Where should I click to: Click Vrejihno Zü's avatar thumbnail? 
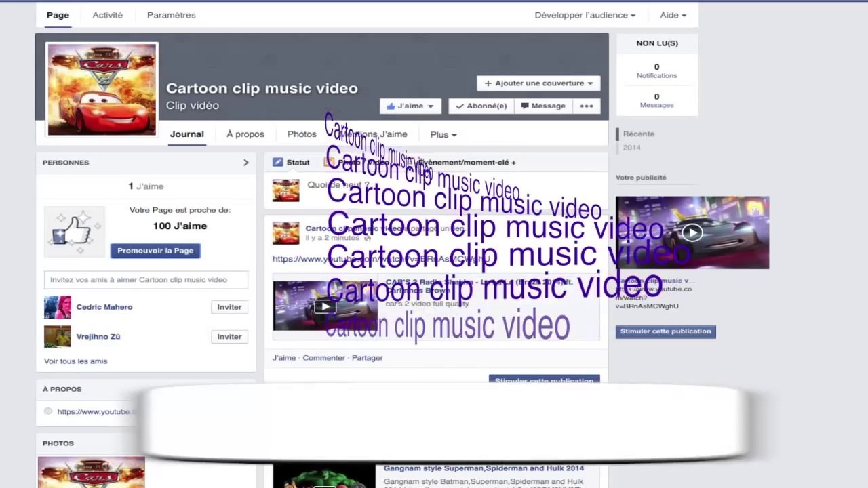point(57,337)
